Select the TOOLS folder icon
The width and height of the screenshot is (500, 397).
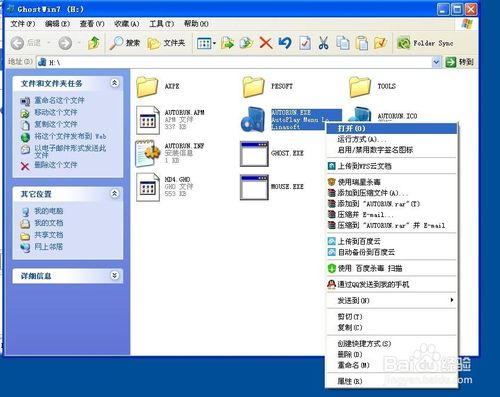[x=360, y=87]
